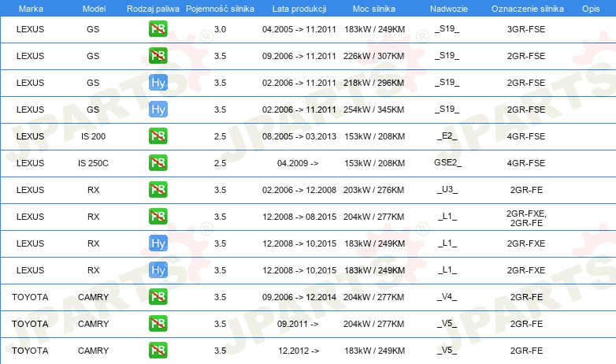
Task: Click the petrol icon in the 12.2008 -> 08.2015 row
Action: [158, 216]
